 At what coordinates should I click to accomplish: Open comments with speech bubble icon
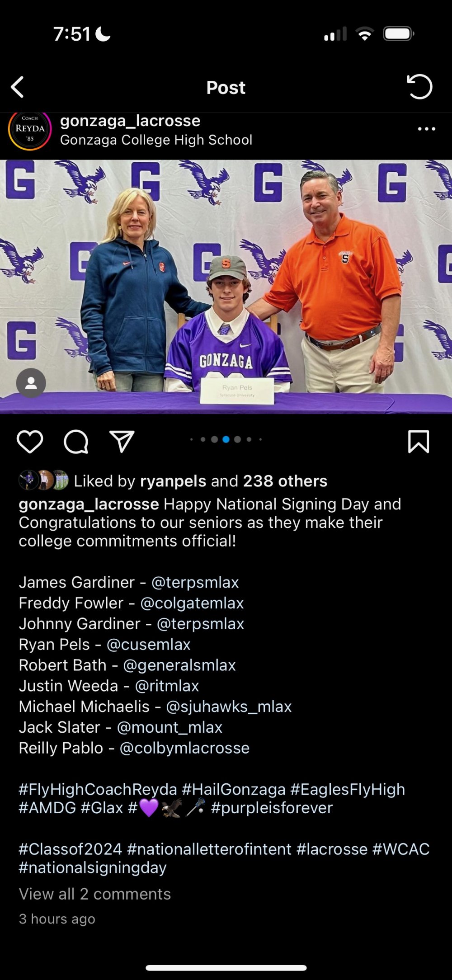76,441
